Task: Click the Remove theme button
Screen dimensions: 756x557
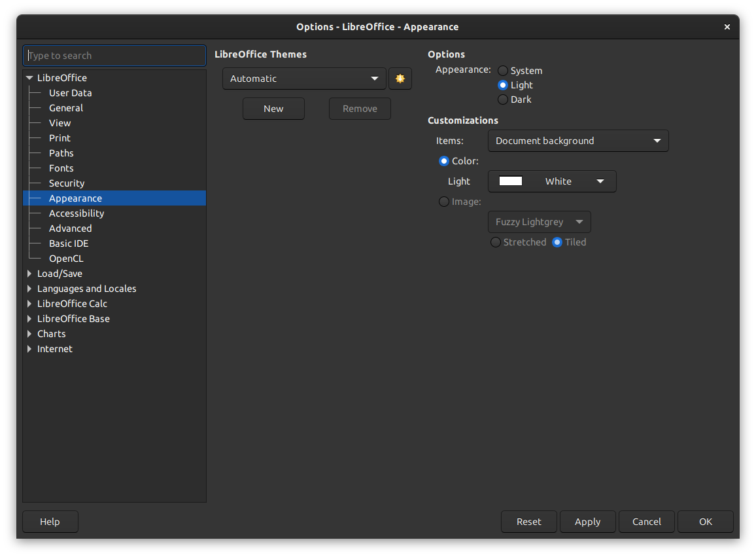Action: point(360,109)
